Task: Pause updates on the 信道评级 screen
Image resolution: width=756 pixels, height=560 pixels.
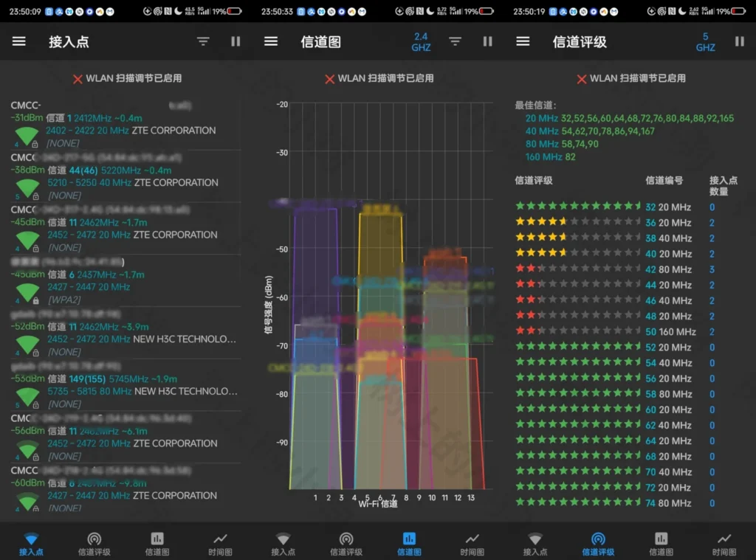Action: [x=738, y=41]
